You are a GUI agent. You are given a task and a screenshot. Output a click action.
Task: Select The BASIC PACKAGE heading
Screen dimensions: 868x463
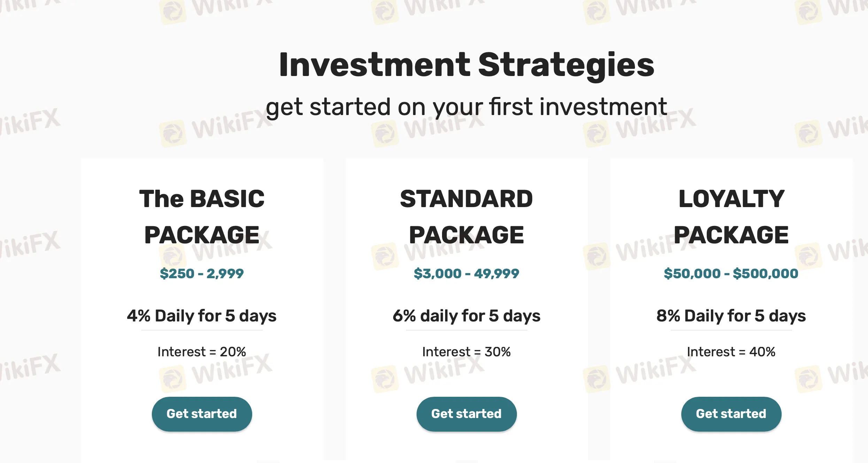[x=202, y=217]
